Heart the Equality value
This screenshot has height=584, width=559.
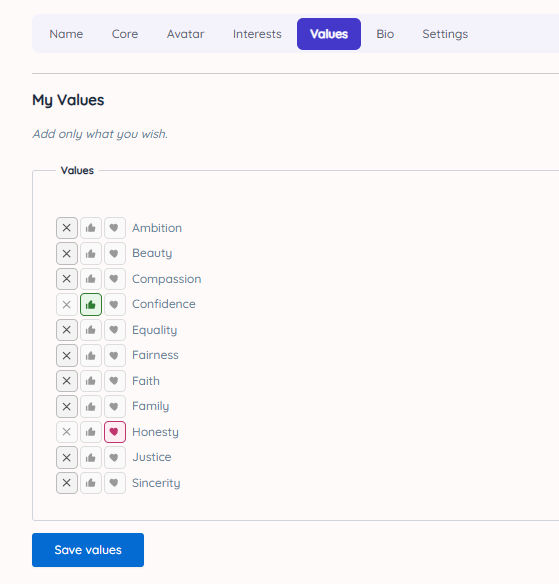[x=114, y=330]
